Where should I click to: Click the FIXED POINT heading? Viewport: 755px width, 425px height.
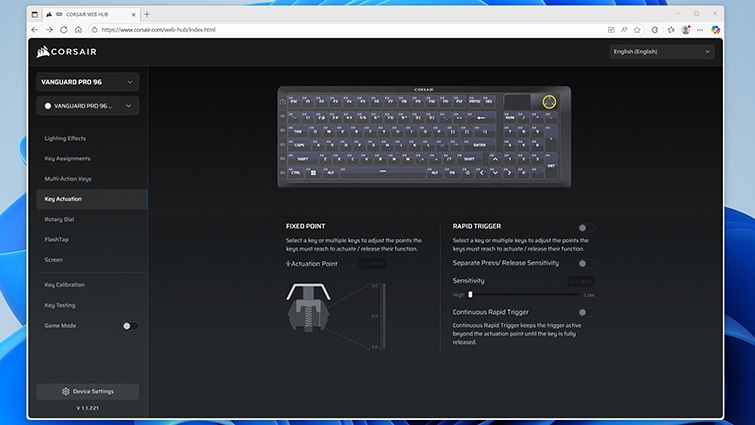tap(305, 226)
